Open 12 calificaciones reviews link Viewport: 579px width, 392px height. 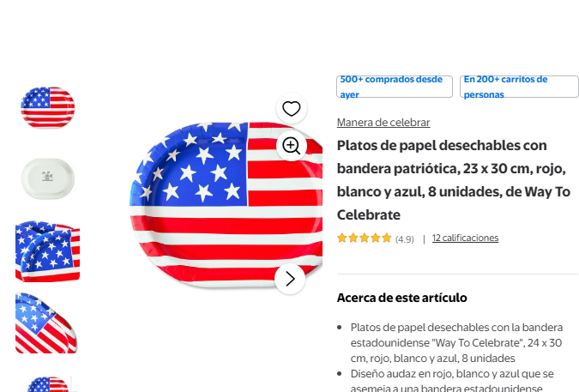[465, 238]
